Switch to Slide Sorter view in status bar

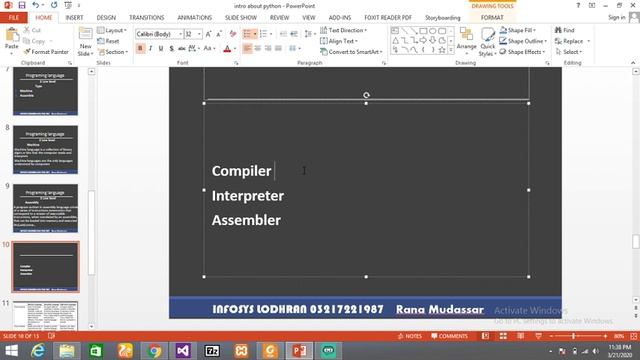[x=503, y=336]
